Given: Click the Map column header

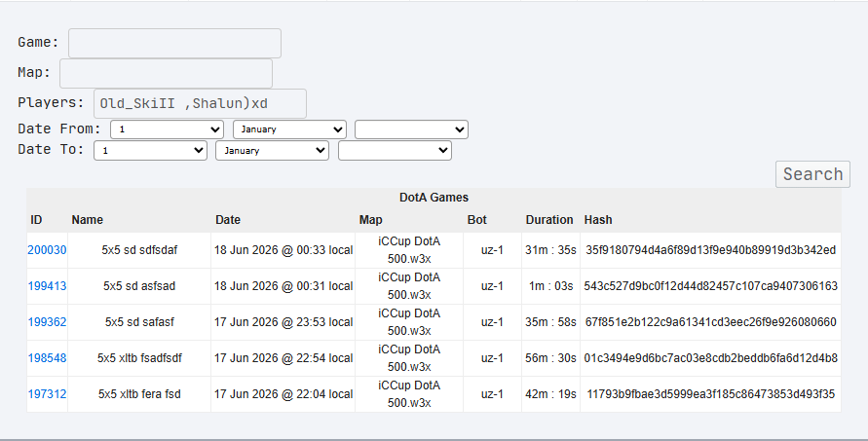Looking at the screenshot, I should (x=370, y=220).
